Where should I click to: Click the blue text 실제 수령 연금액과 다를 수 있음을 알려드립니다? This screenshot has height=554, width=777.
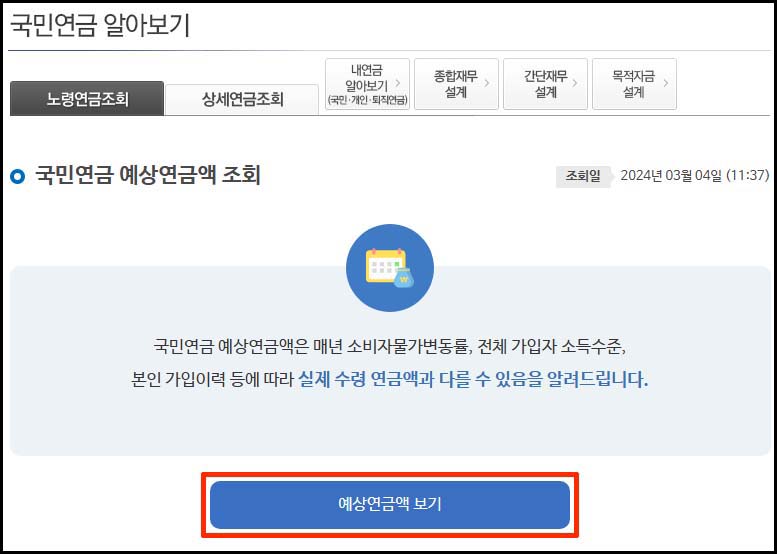[x=473, y=380]
